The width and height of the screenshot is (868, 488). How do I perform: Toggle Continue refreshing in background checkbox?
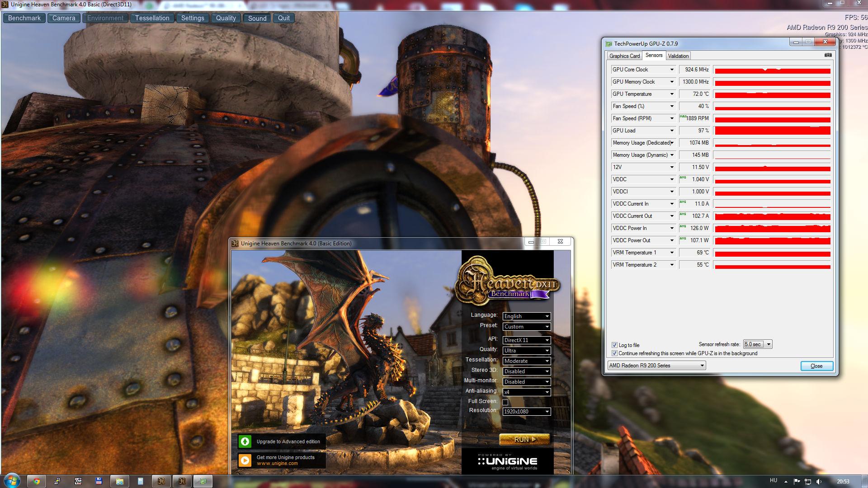point(614,353)
